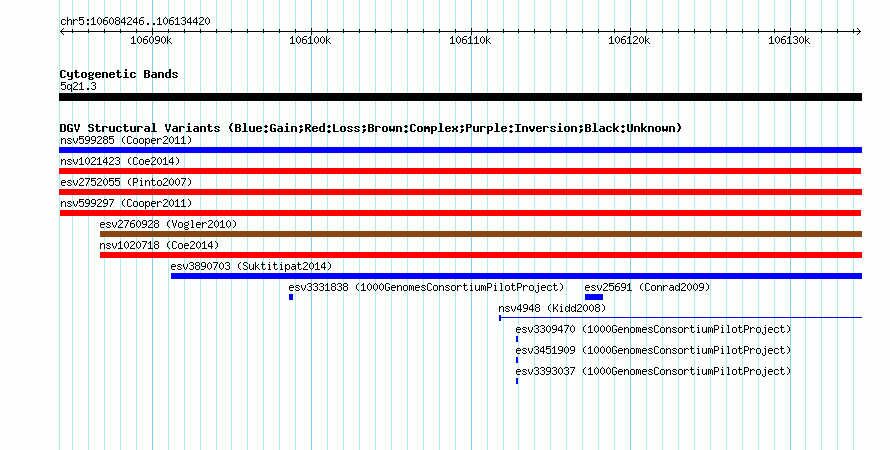
Task: Select the red nsv599297 loss bar
Action: pos(460,213)
